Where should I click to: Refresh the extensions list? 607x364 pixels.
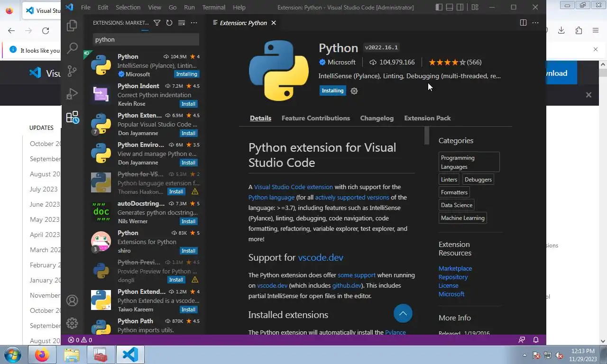tap(169, 23)
